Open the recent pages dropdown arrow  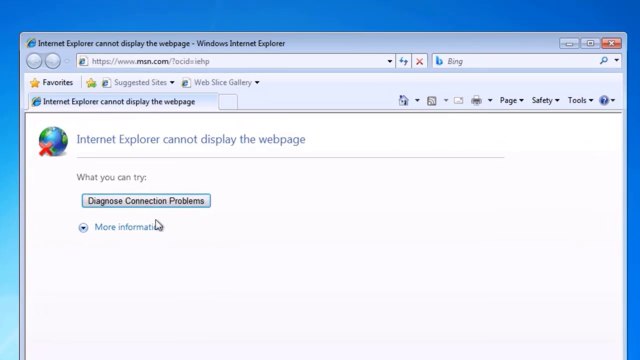(67, 61)
